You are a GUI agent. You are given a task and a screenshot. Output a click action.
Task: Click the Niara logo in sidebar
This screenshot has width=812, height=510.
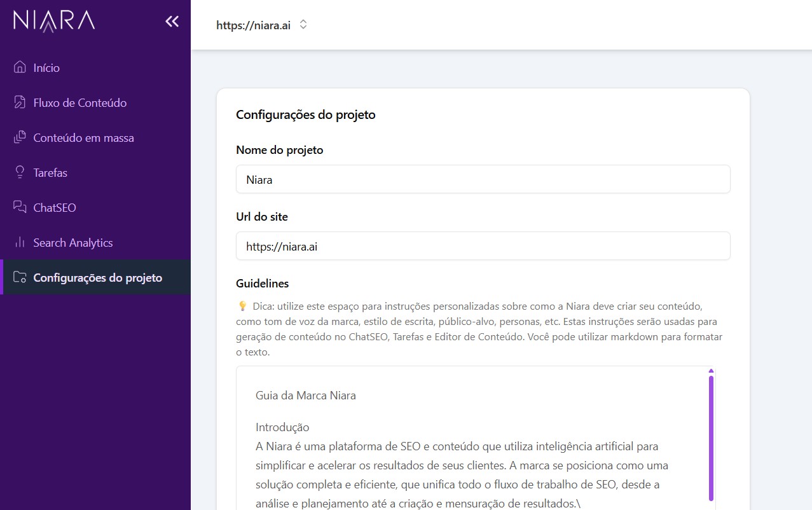[54, 21]
